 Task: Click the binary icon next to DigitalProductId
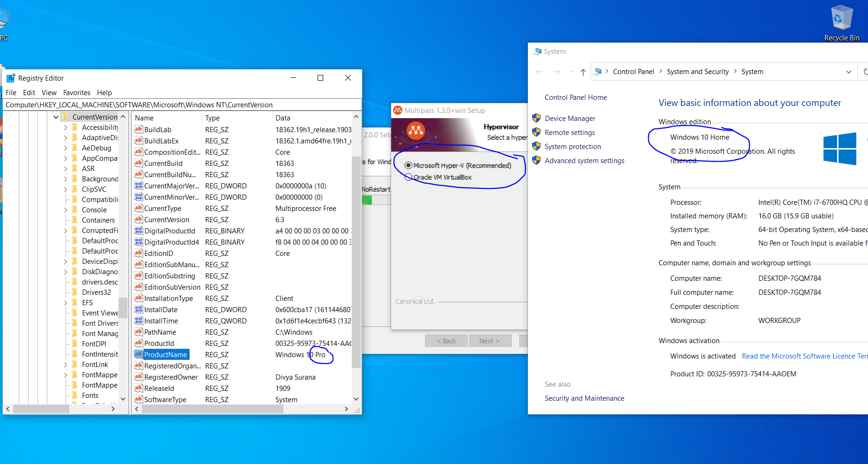click(138, 231)
